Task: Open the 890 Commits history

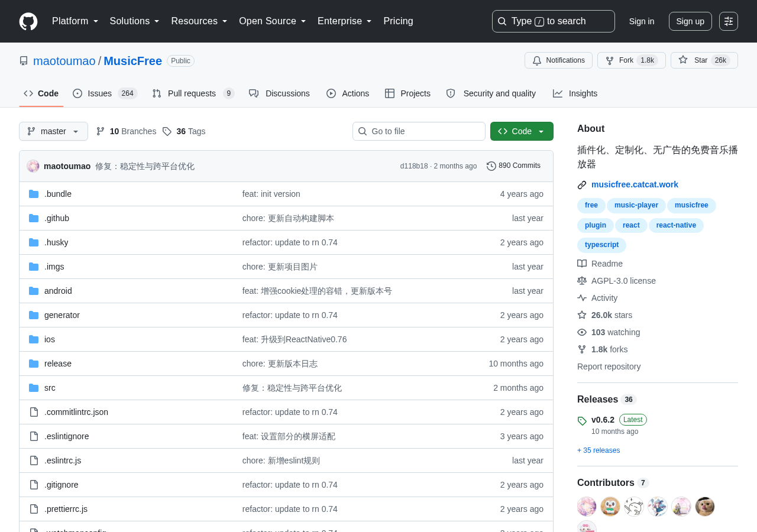Action: coord(513,166)
